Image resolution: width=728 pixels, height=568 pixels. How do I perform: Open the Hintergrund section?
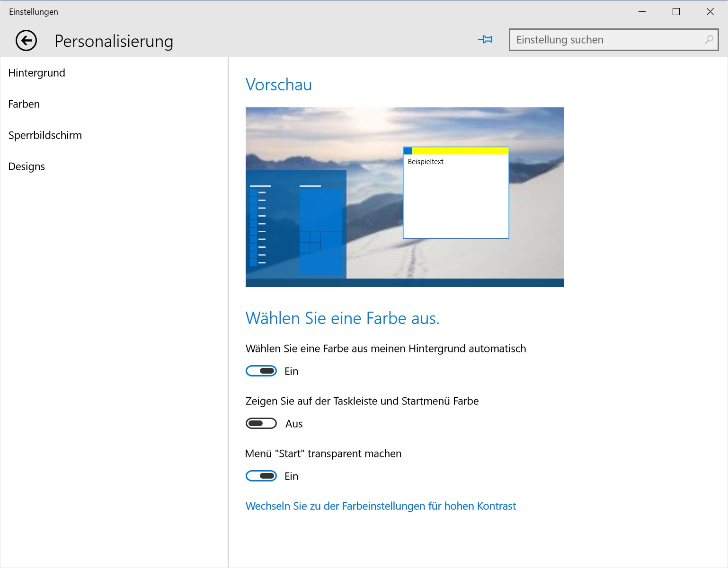[37, 73]
